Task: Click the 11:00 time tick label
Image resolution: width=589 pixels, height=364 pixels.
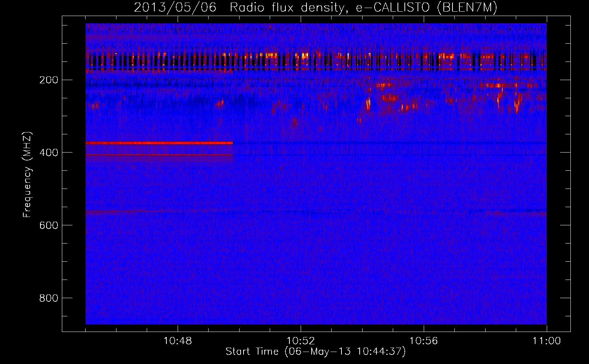Action: click(x=546, y=341)
